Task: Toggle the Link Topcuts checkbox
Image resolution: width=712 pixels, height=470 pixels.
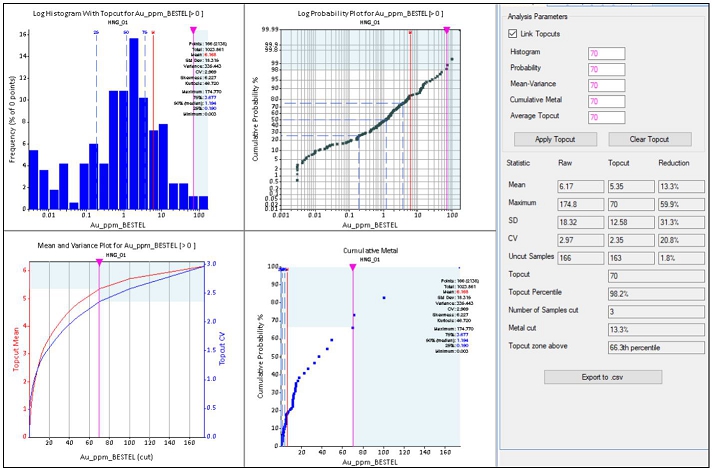Action: (x=514, y=34)
